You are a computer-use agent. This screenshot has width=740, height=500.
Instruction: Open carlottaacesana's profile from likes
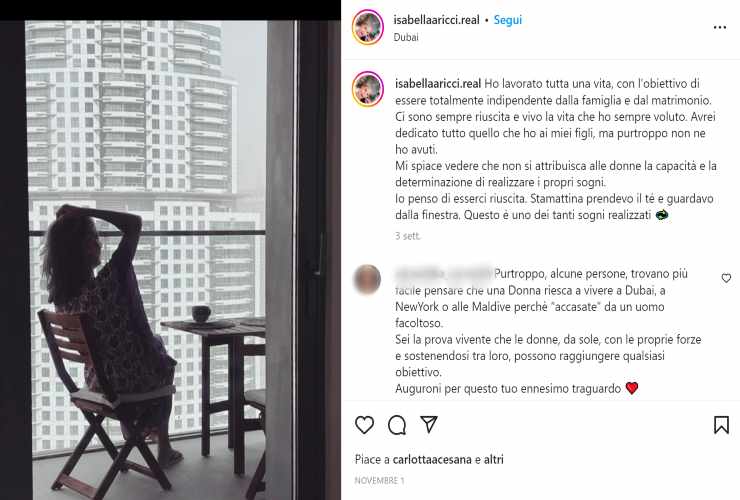432,459
